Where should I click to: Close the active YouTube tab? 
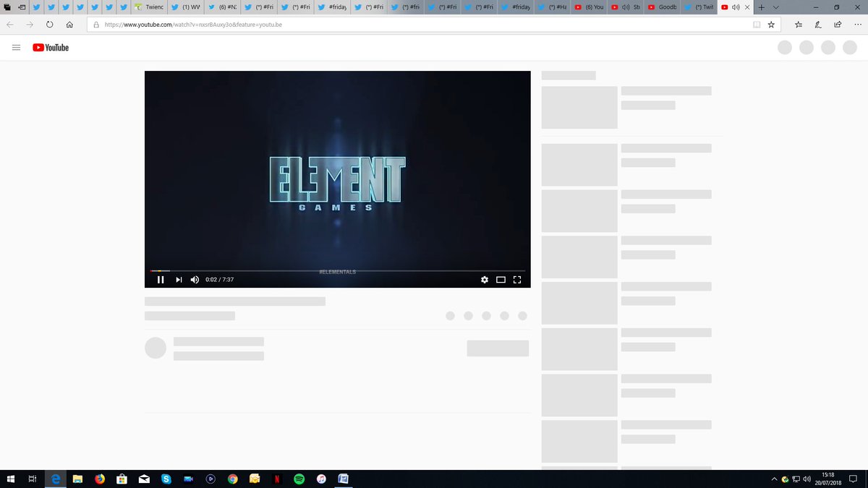747,7
